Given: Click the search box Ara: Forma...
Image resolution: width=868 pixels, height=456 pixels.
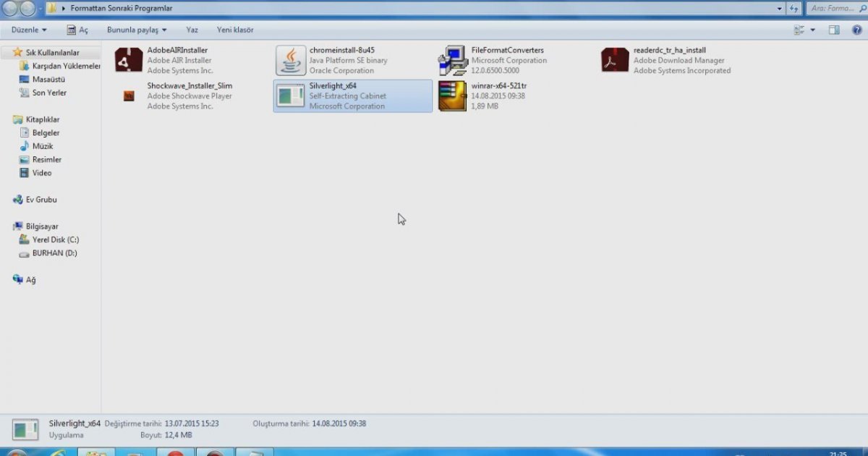Looking at the screenshot, I should point(835,9).
